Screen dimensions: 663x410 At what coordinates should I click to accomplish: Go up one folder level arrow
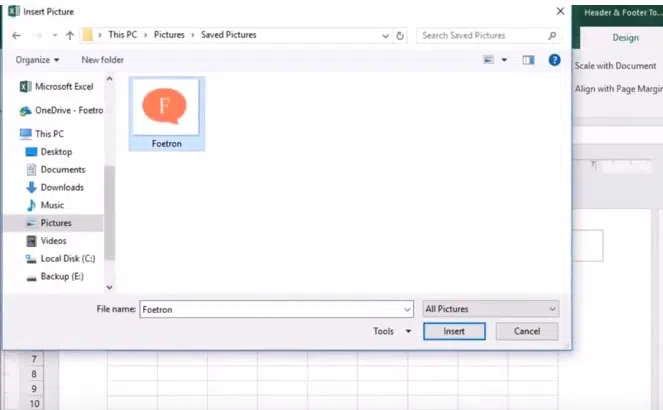(70, 36)
